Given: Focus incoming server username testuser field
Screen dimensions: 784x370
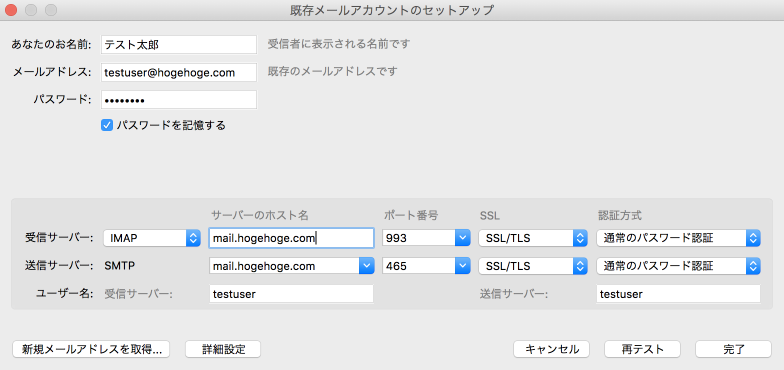Looking at the screenshot, I should click(291, 294).
